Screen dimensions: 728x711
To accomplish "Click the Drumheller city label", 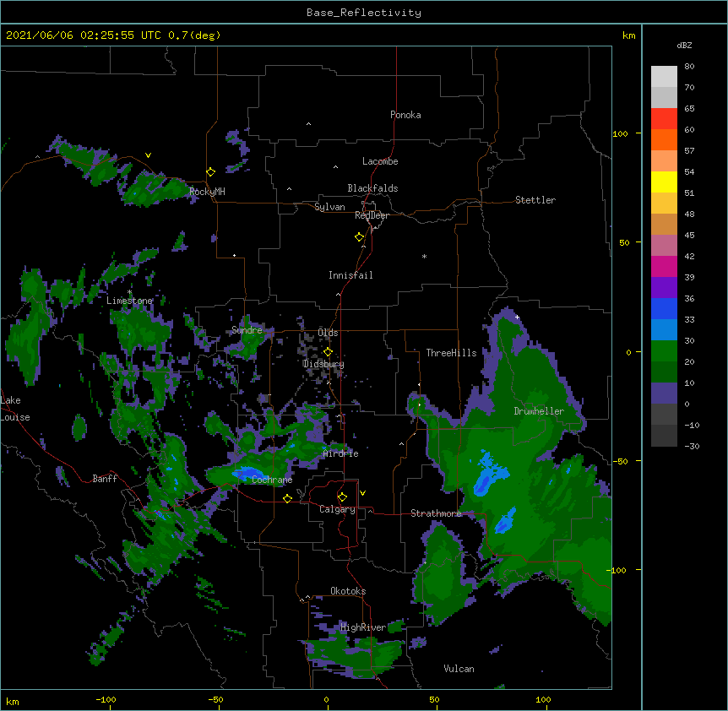I will point(539,411).
